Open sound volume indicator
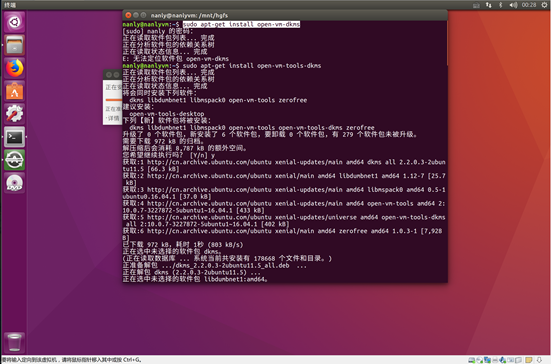 tap(513, 5)
